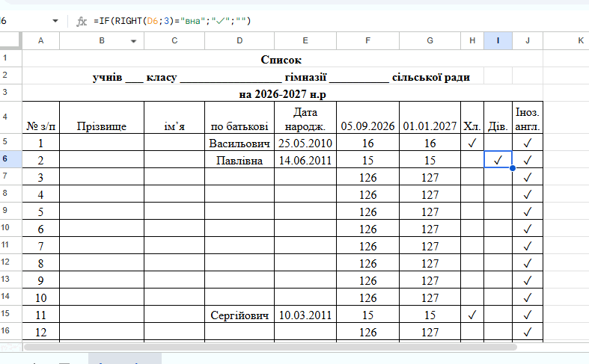Click the cell "127" in row 7
589x364 pixels.
pyautogui.click(x=430, y=177)
